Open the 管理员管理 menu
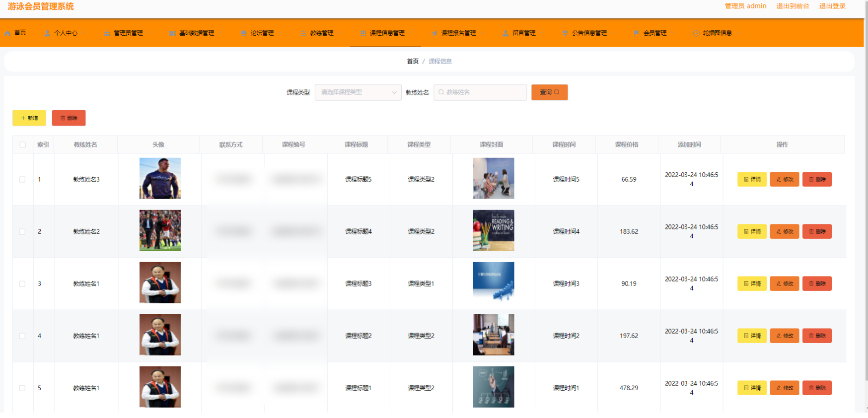The width and height of the screenshot is (868, 418). tap(128, 33)
